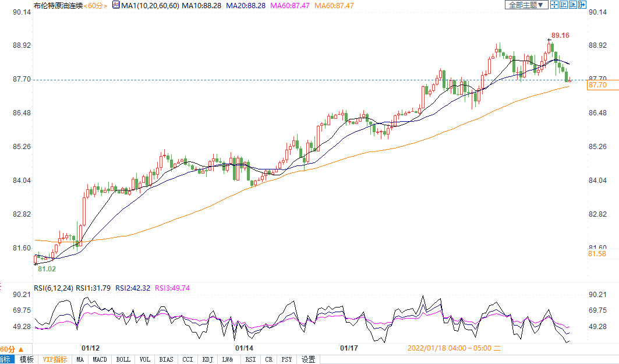Image resolution: width=619 pixels, height=364 pixels.
Task: Click the MA1 indicator chart icon
Action: coord(116,5)
